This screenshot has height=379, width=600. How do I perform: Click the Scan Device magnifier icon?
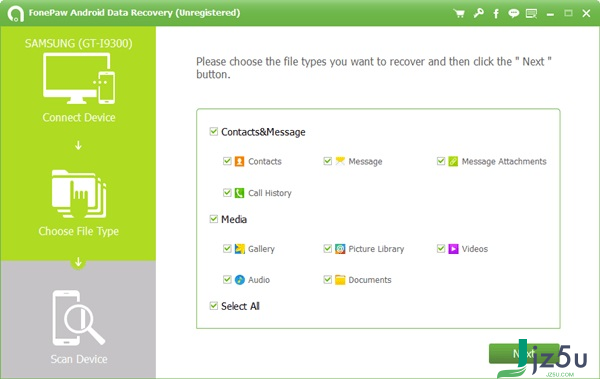click(78, 318)
